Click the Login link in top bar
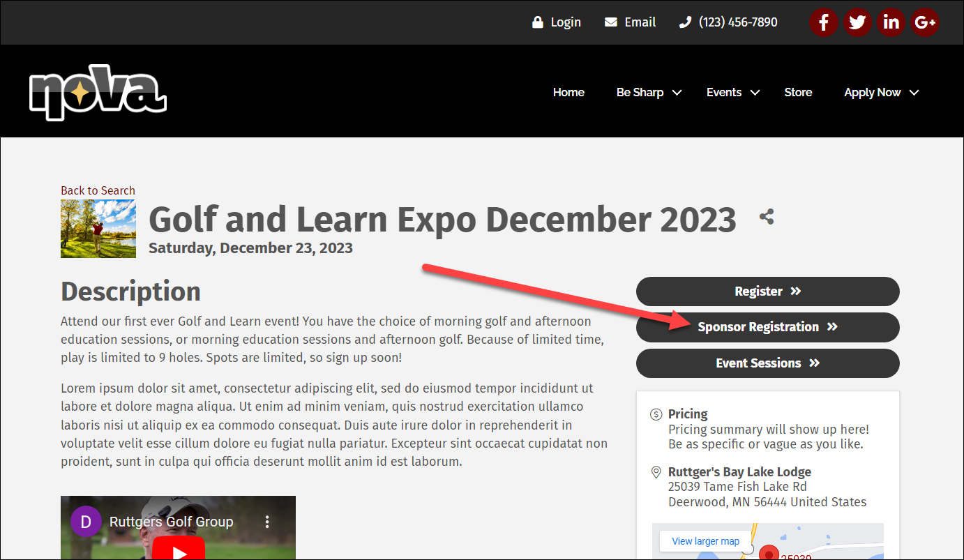 (x=557, y=22)
